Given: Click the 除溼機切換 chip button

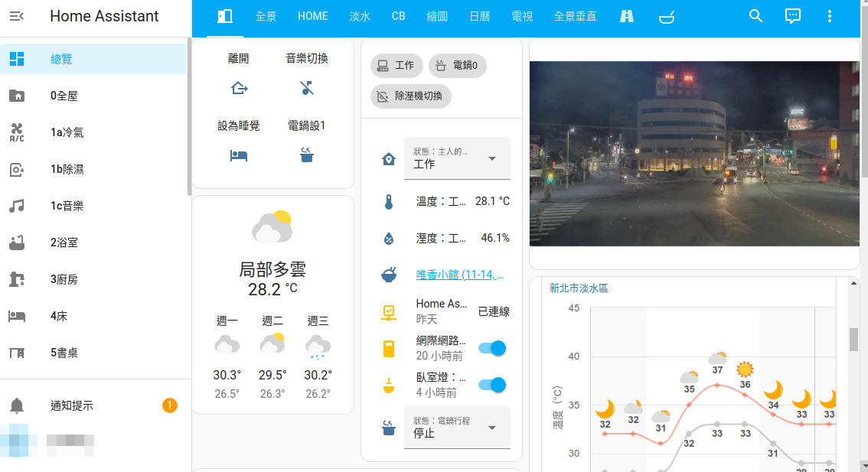Looking at the screenshot, I should 411,96.
